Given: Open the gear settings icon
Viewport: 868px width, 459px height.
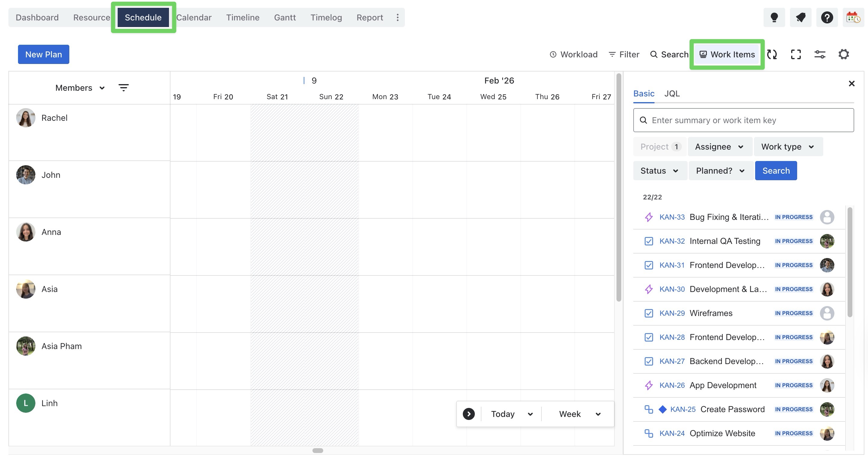Looking at the screenshot, I should coord(844,54).
